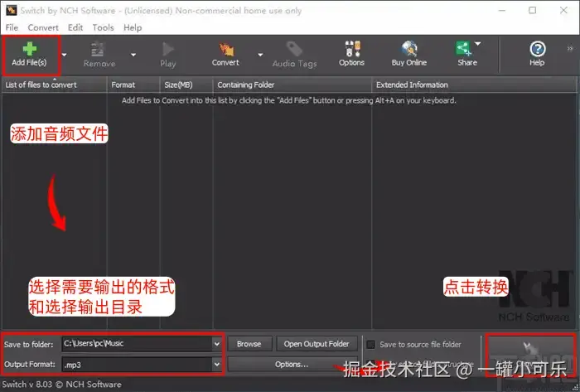Click the Add Files to Convert hint text
580x392 pixels.
click(x=289, y=100)
